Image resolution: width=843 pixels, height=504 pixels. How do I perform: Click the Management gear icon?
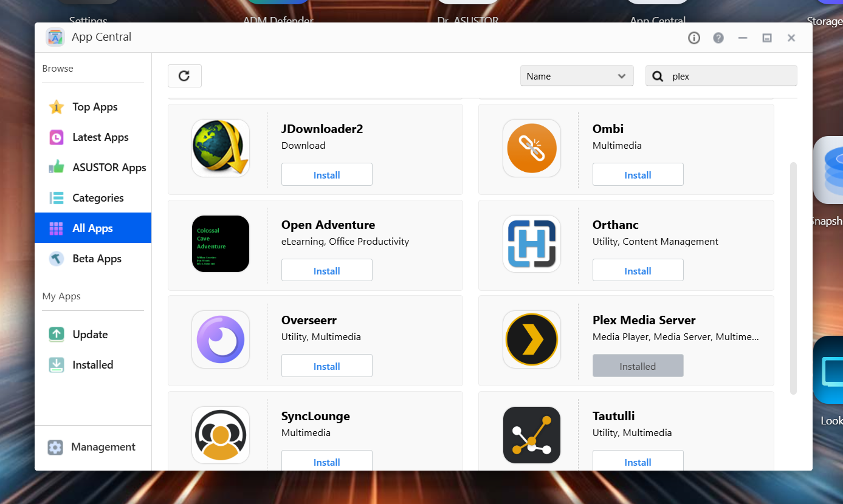tap(55, 448)
